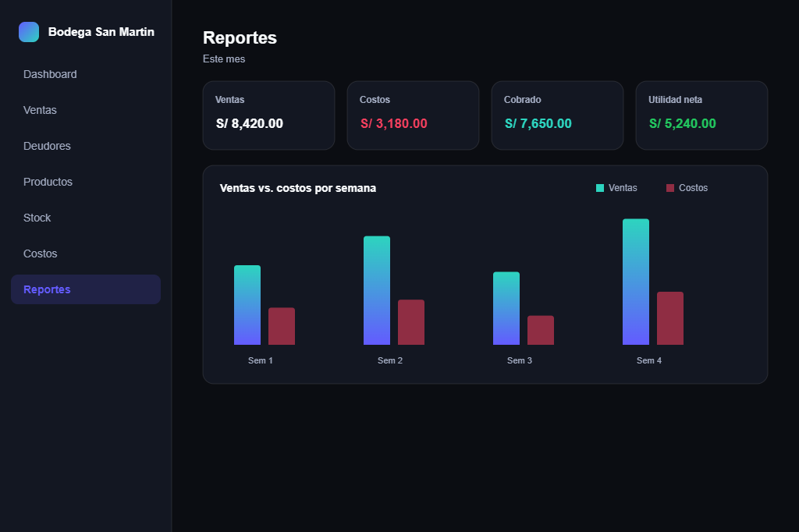
Task: Navigate to Productos
Action: pyautogui.click(x=86, y=182)
